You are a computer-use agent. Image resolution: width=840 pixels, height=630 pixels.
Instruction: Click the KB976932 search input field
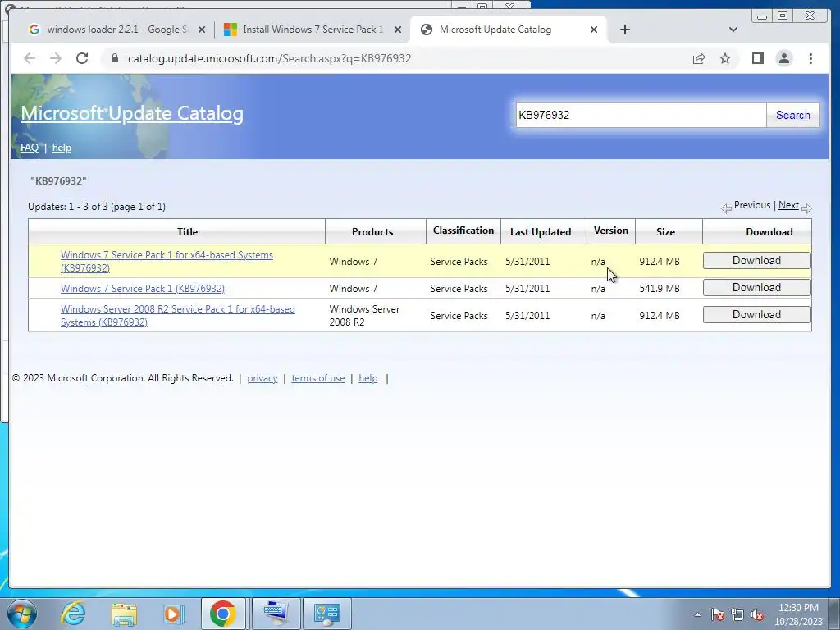[x=641, y=115]
